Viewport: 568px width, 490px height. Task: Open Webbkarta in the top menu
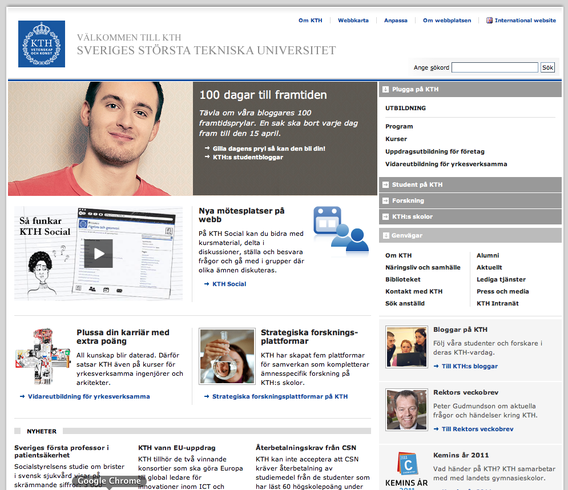(x=353, y=20)
